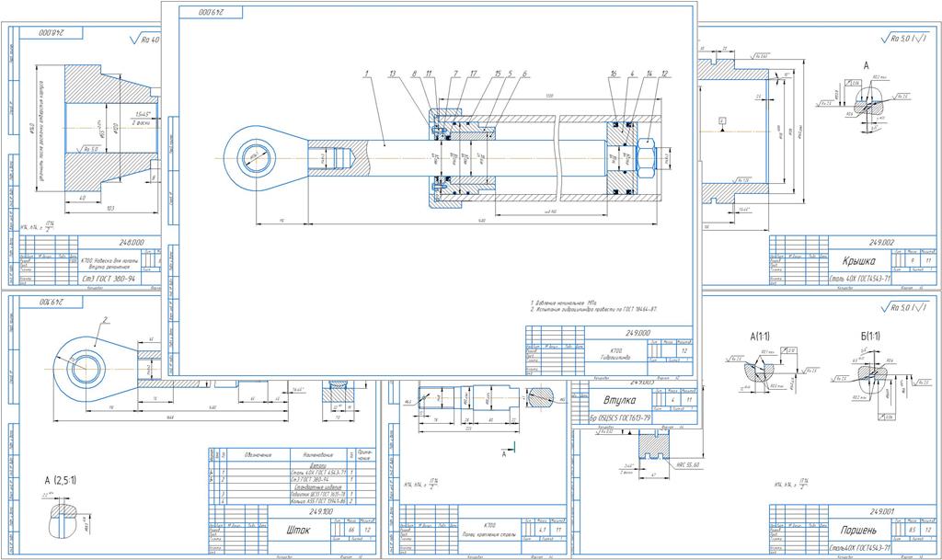
Task: Click the blue hex nut at the piston end
Action: [647, 158]
